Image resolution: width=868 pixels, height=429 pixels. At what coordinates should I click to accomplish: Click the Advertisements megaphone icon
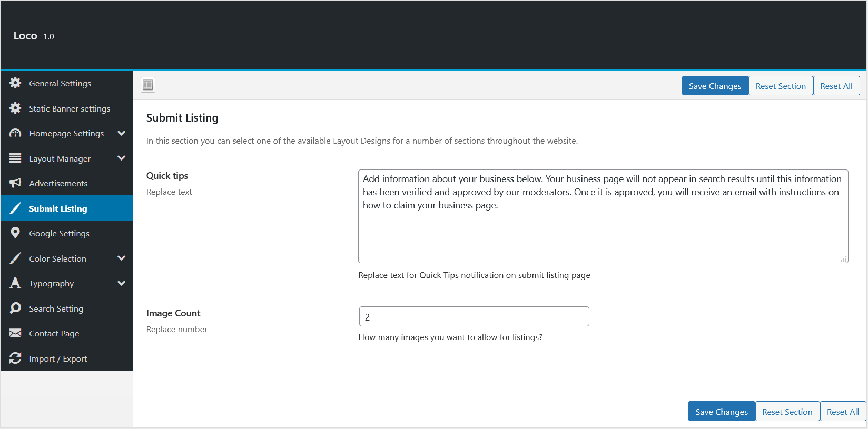tap(15, 183)
